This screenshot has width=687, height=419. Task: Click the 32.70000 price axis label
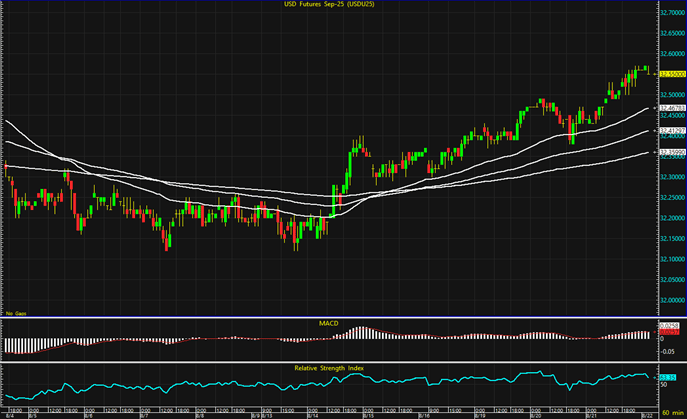click(671, 13)
